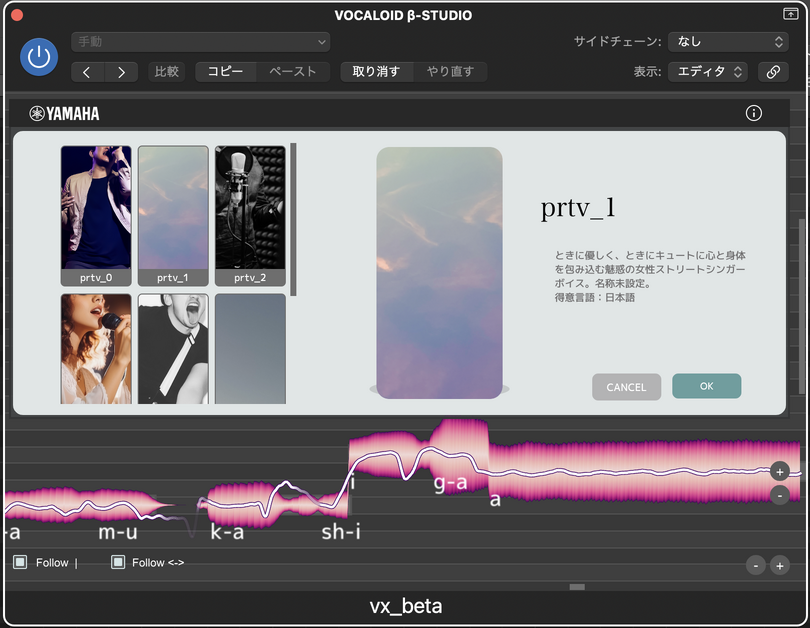Click the やり直す redo button

coord(450,72)
